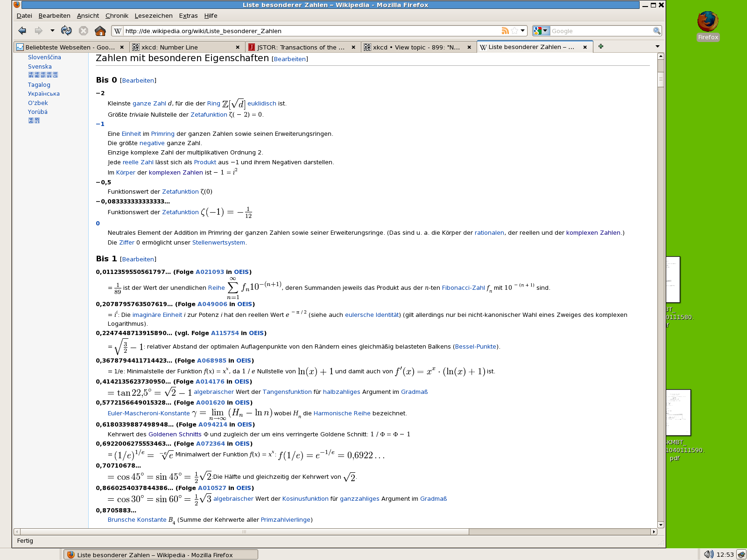Click the Firefox window taskbar button
Viewport: 747px width, 560px height.
(x=160, y=555)
